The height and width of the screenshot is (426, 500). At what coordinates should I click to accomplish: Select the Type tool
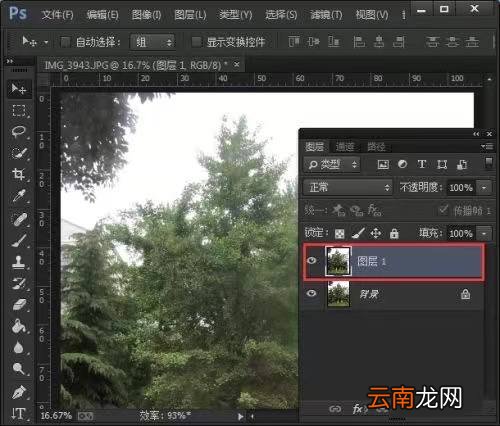coord(18,414)
